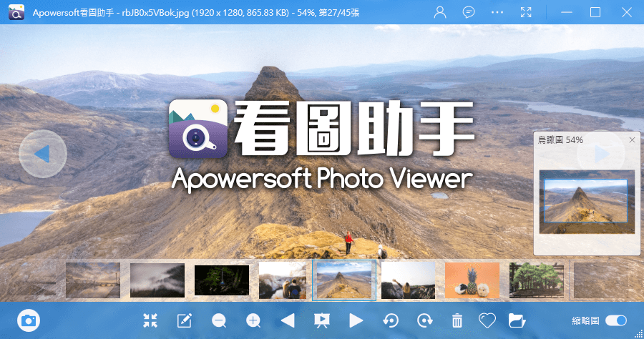Open the user account icon in the title bar

click(x=440, y=12)
